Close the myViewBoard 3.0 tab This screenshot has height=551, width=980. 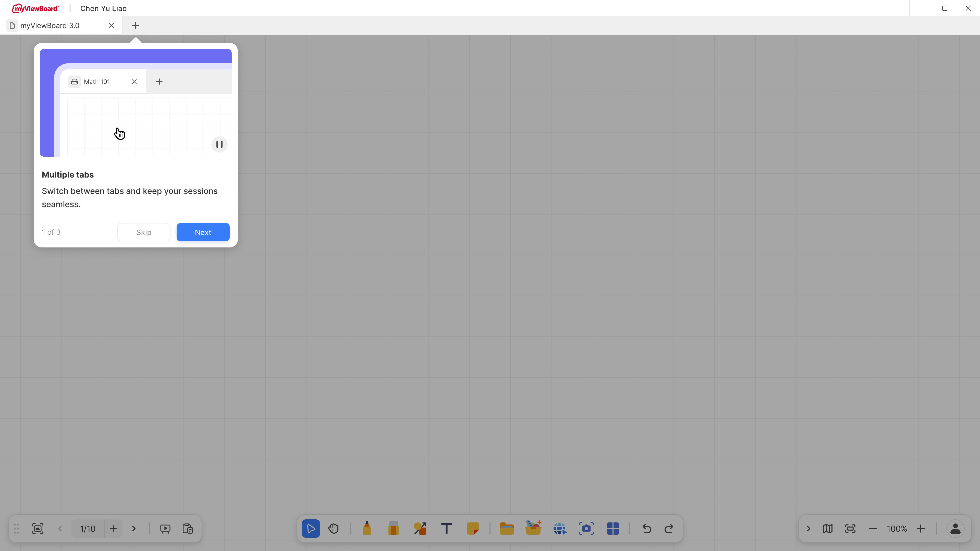coord(111,26)
